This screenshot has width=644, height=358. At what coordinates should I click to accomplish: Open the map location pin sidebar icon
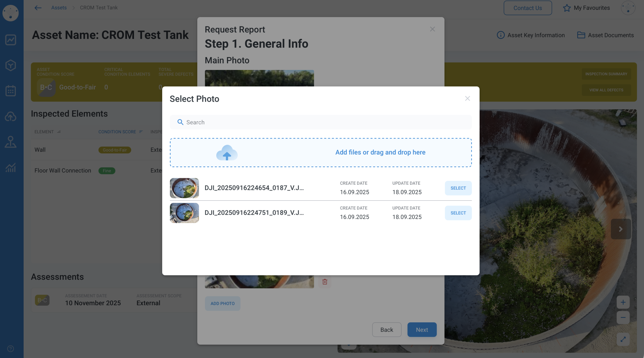11,142
